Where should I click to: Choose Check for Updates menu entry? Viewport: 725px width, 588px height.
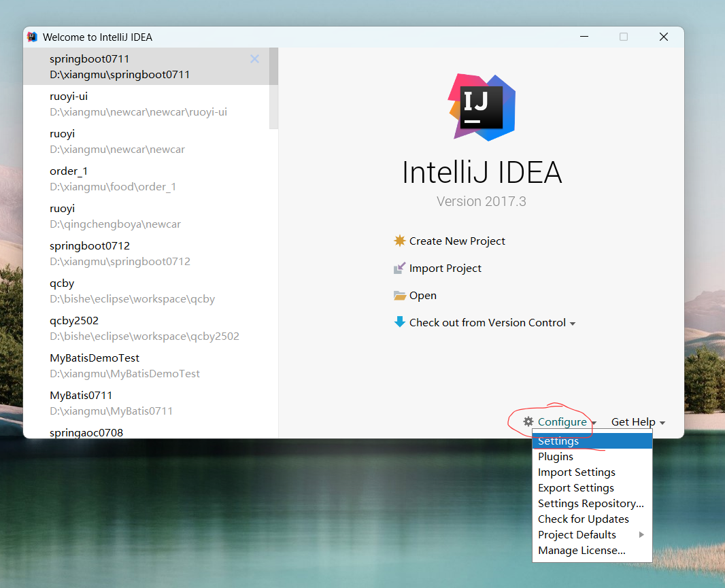[x=592, y=519]
